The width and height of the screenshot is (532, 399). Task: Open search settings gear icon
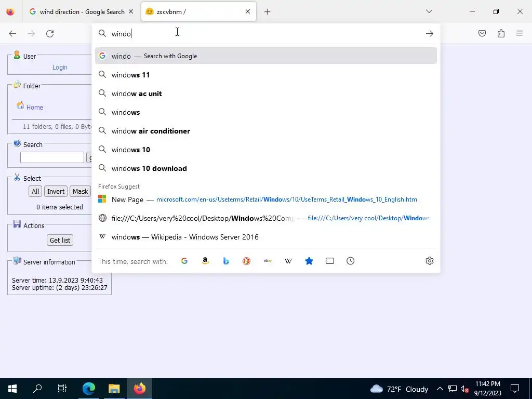[x=430, y=261]
